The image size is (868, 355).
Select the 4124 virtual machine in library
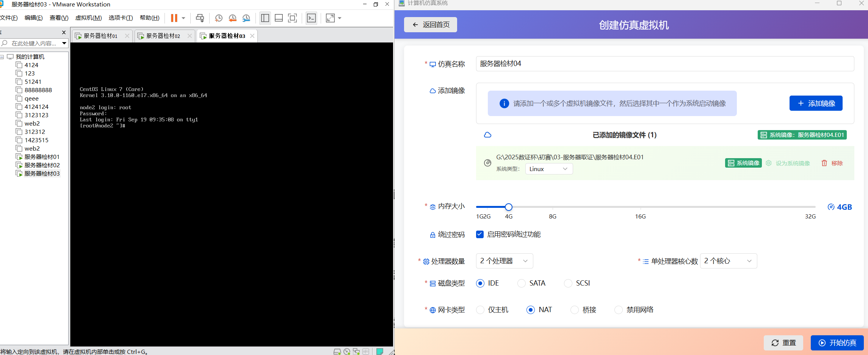[27, 65]
